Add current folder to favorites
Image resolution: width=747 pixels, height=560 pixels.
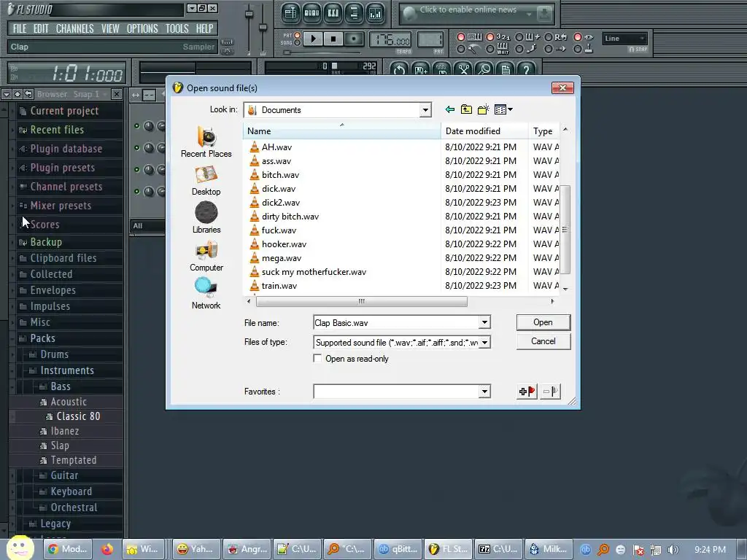[527, 392]
